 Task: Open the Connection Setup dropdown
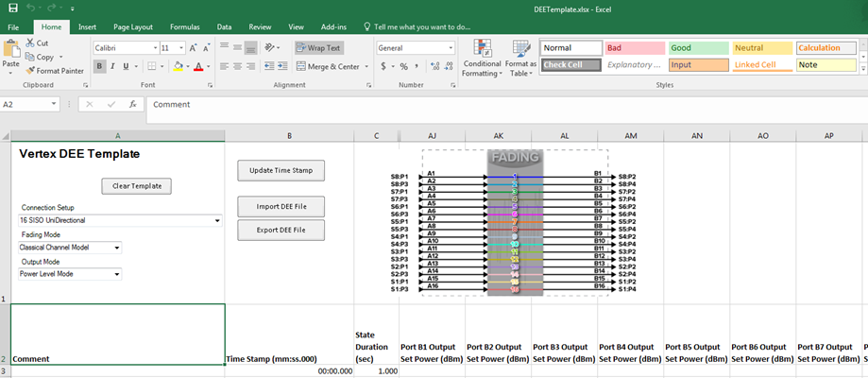pyautogui.click(x=217, y=220)
